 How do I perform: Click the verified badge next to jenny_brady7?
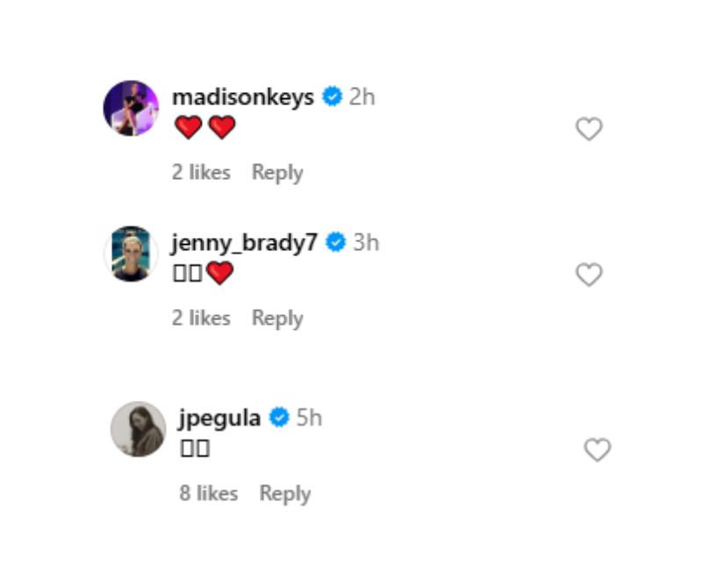coord(336,243)
